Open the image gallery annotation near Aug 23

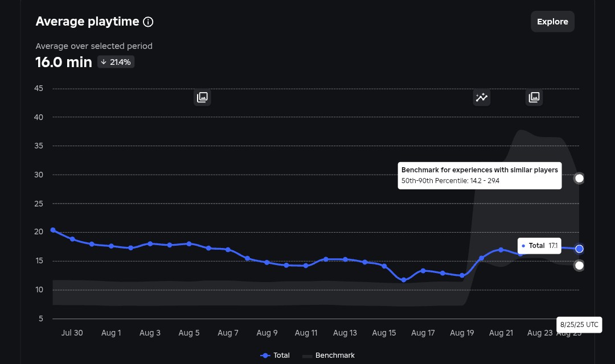(x=534, y=97)
